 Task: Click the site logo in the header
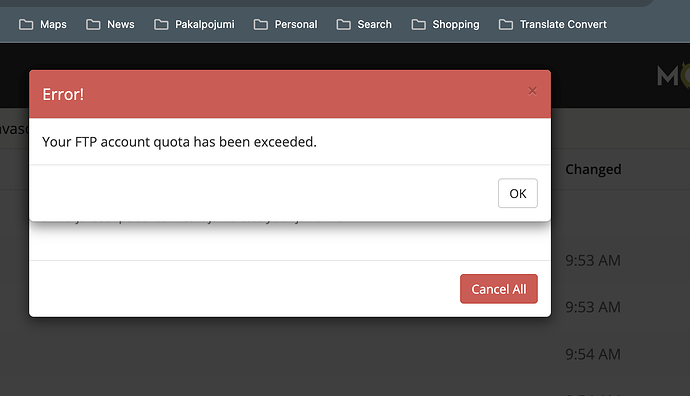[x=673, y=75]
